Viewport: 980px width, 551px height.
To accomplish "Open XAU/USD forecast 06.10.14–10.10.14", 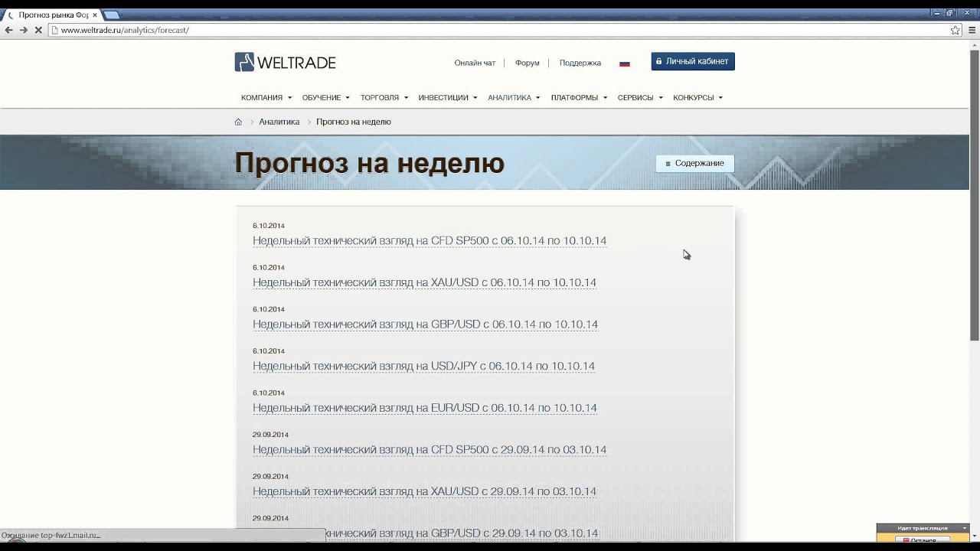I will click(424, 282).
